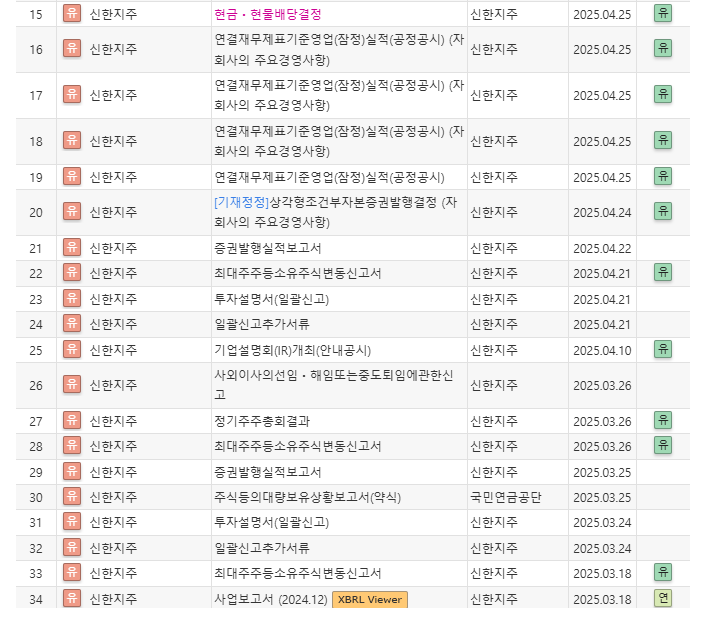Open the 주식등의대량보유상황보고서(약식) report
The height and width of the screenshot is (622, 702).
click(x=307, y=497)
